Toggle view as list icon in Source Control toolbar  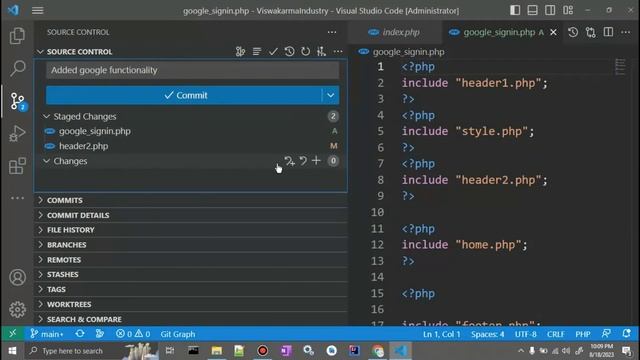[x=257, y=51]
